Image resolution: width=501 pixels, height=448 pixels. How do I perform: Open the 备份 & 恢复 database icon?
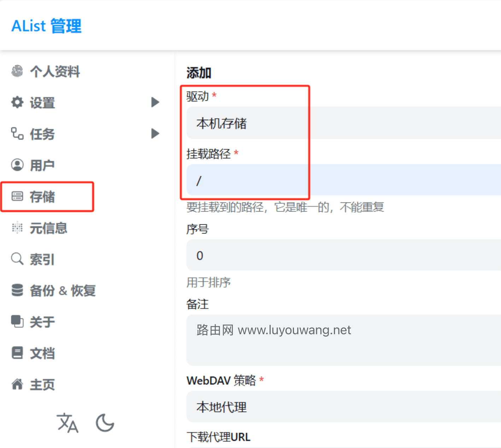17,290
